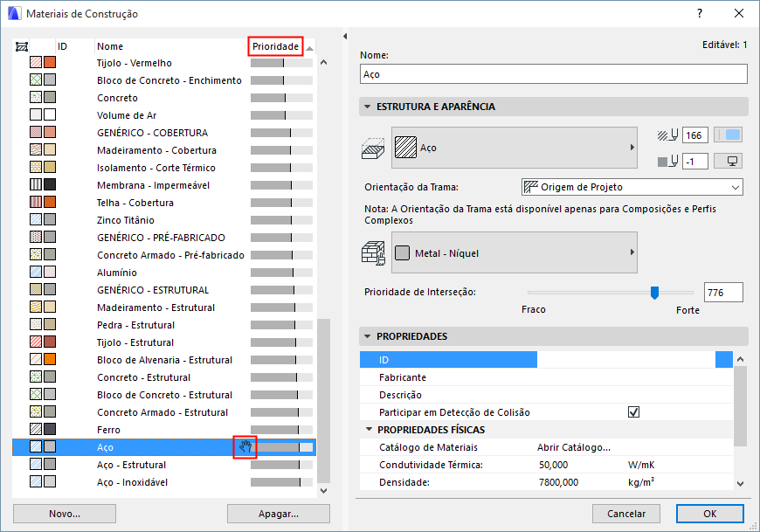Click the fill icon of Zinco Titânio

pyautogui.click(x=36, y=219)
